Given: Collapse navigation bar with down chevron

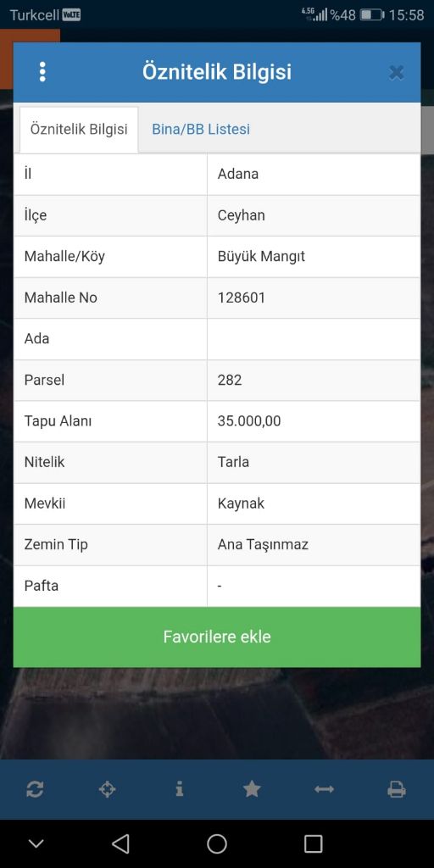Looking at the screenshot, I should [x=36, y=843].
